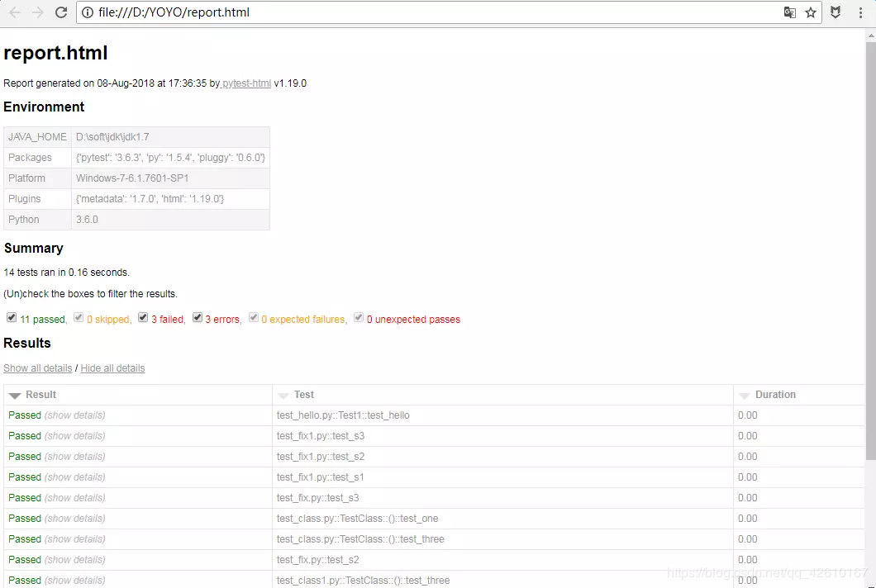Click the Plugins environment cell
Screen dimensions: 876x588
coord(37,199)
